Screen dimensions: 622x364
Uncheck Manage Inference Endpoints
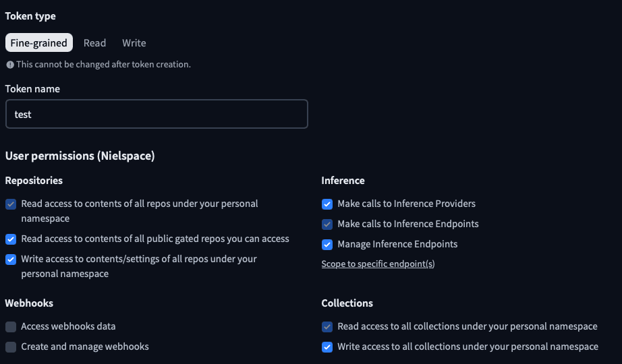[327, 245]
